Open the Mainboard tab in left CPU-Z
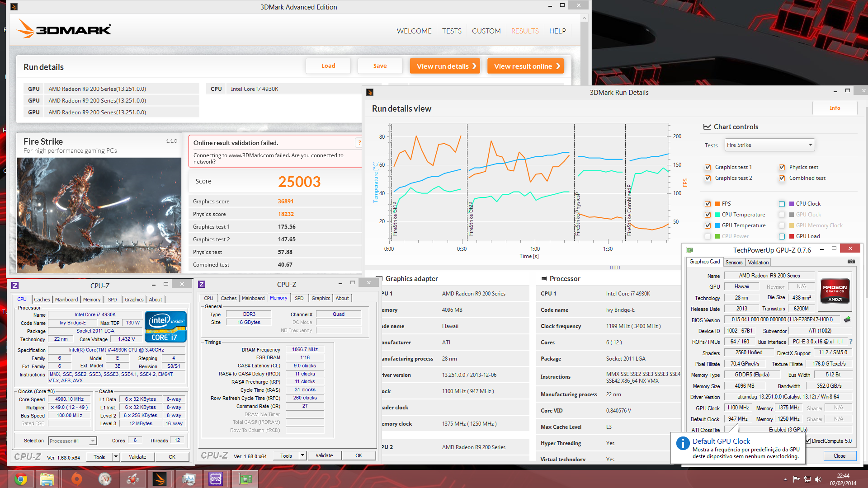 (66, 300)
